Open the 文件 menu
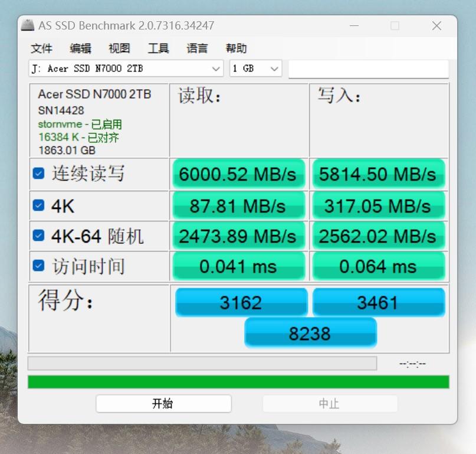Viewport: 476px width, 454px height. 41,48
